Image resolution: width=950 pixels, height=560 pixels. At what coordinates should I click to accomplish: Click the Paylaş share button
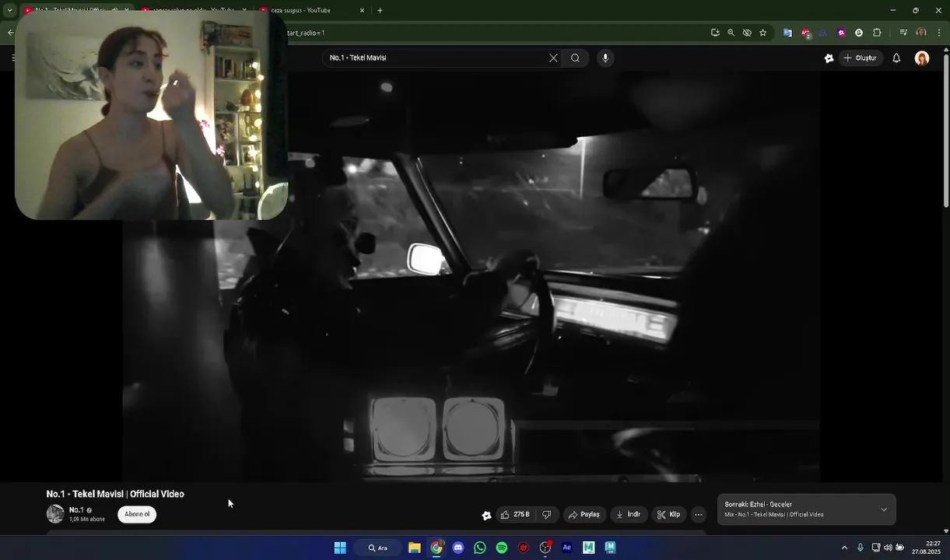(584, 514)
